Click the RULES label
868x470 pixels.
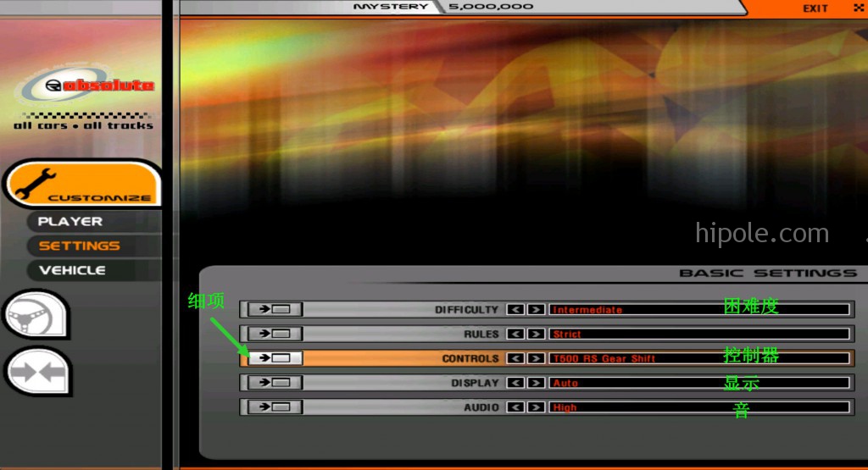pos(481,334)
